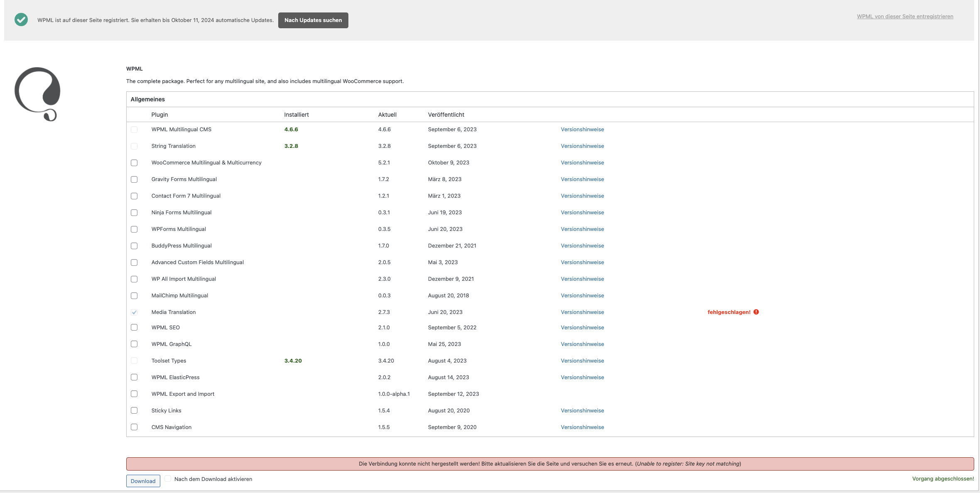980x493 pixels.
Task: Open Versionshinweise for Ninja Forms Multilingual
Action: 582,213
